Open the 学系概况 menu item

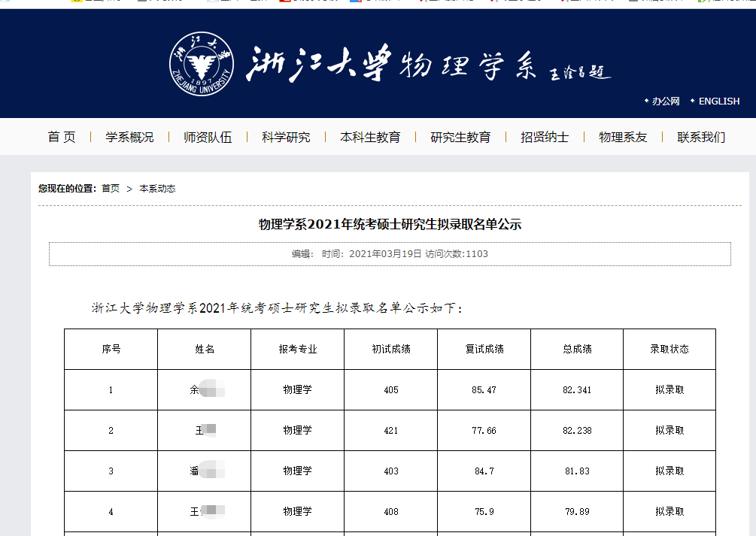click(129, 137)
